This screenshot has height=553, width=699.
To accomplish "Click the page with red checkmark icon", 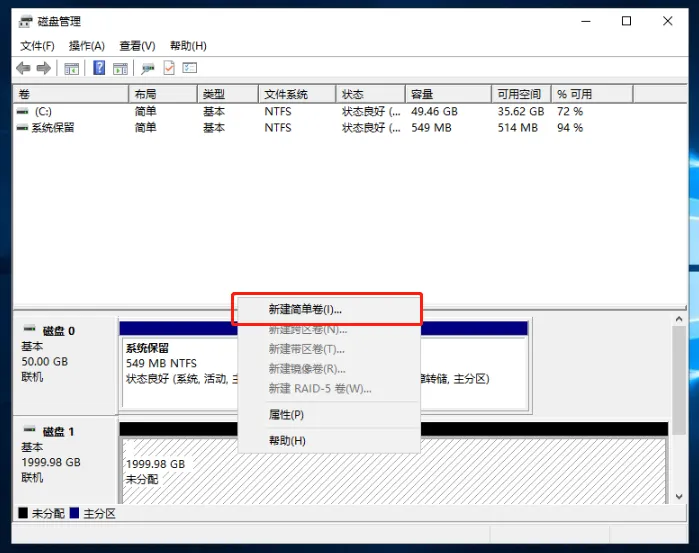I will (x=169, y=68).
